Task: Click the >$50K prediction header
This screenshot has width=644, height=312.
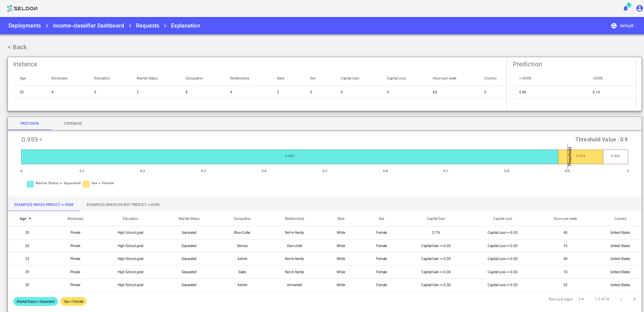Action: pyautogui.click(x=597, y=79)
